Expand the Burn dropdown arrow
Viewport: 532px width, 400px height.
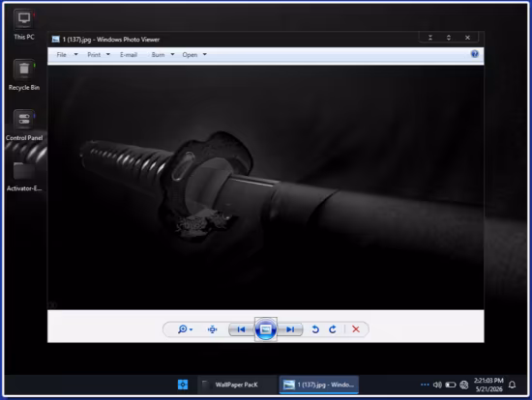(172, 54)
